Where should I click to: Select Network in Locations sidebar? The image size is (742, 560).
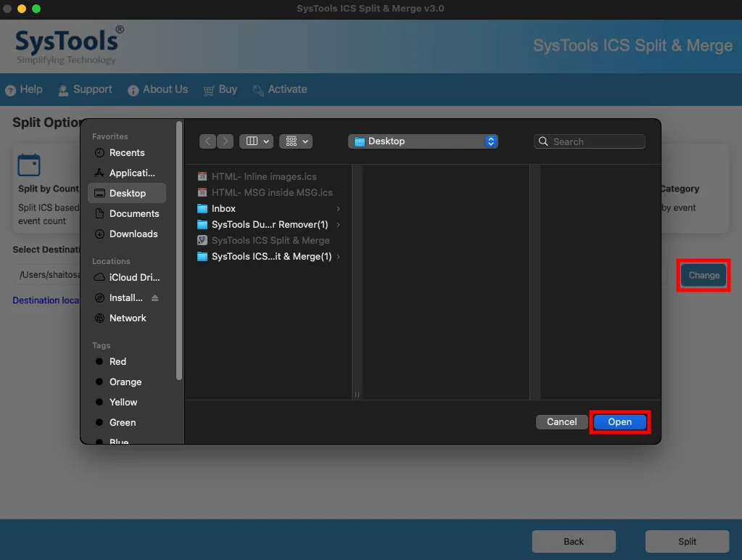[127, 318]
